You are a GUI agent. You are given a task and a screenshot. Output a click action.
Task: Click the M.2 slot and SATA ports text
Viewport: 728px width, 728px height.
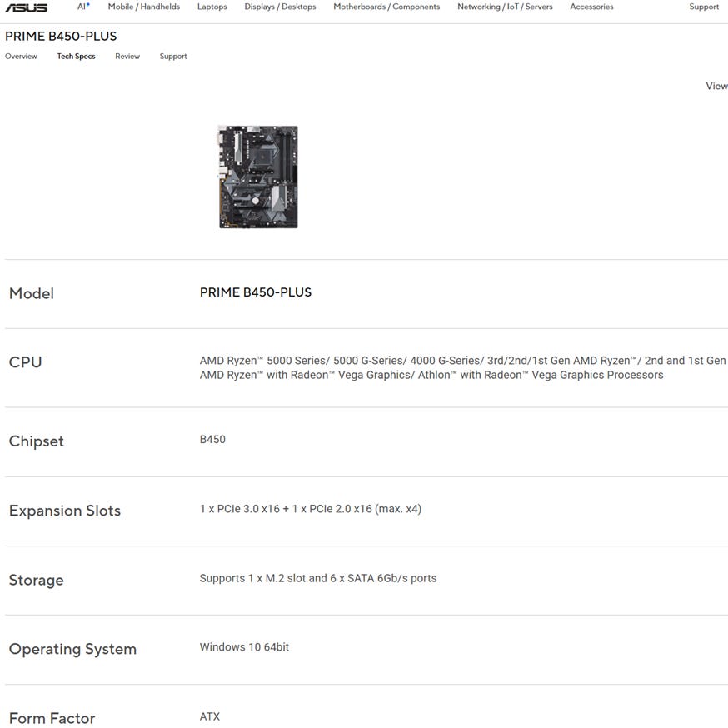click(318, 578)
